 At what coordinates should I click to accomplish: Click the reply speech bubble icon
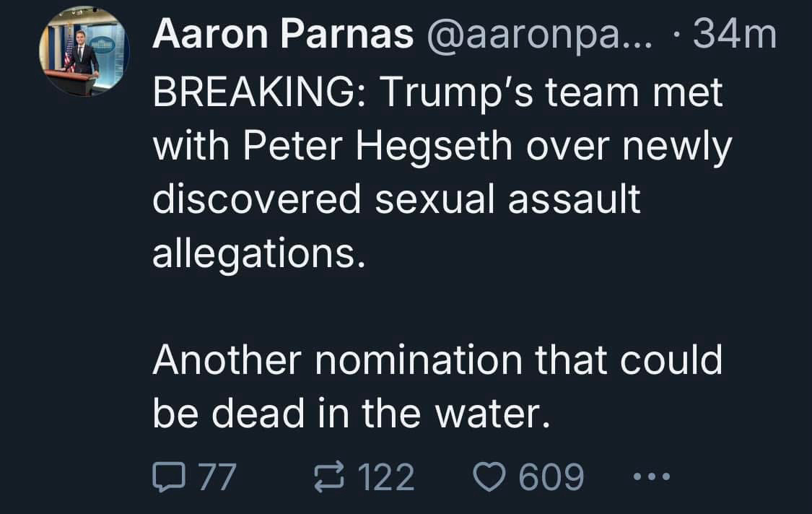[167, 477]
